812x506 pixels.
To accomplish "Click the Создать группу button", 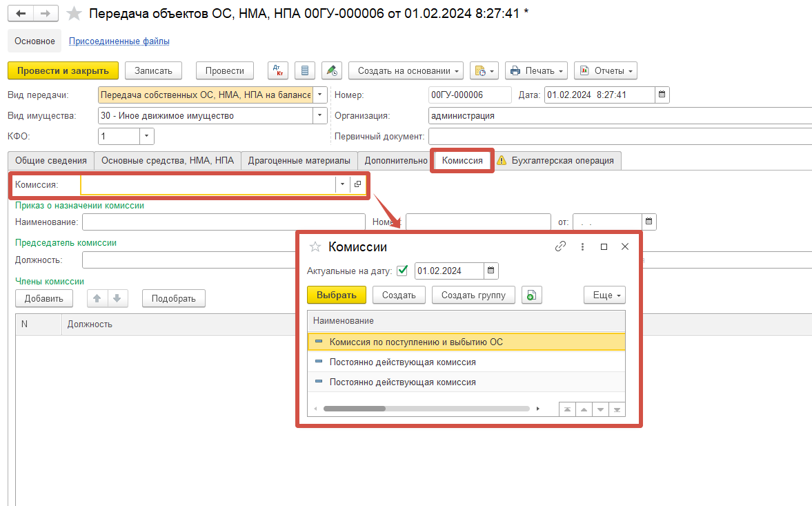I will pyautogui.click(x=473, y=295).
